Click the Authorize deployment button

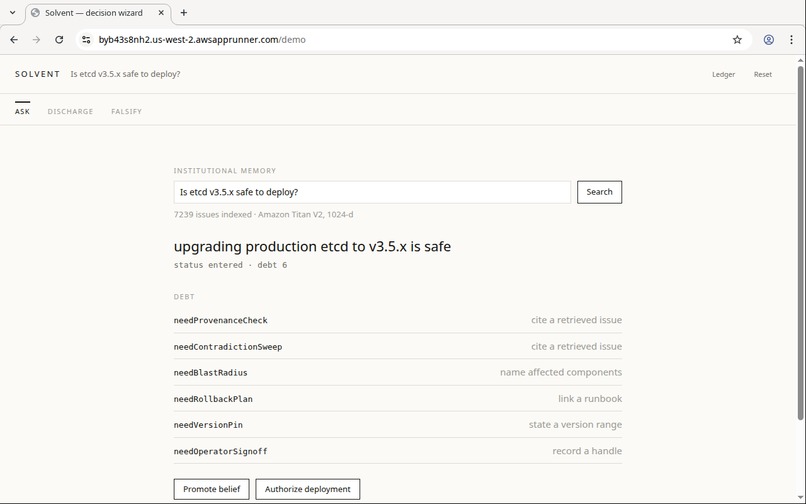307,489
